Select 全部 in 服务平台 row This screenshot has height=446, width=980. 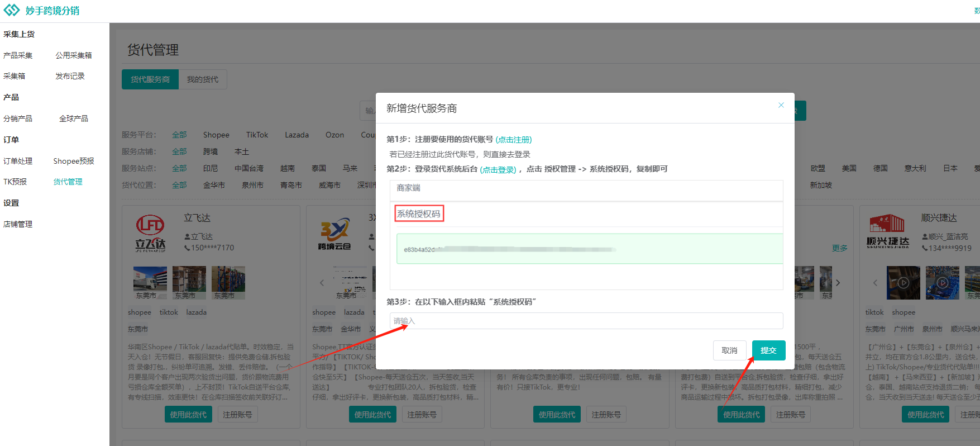[179, 135]
